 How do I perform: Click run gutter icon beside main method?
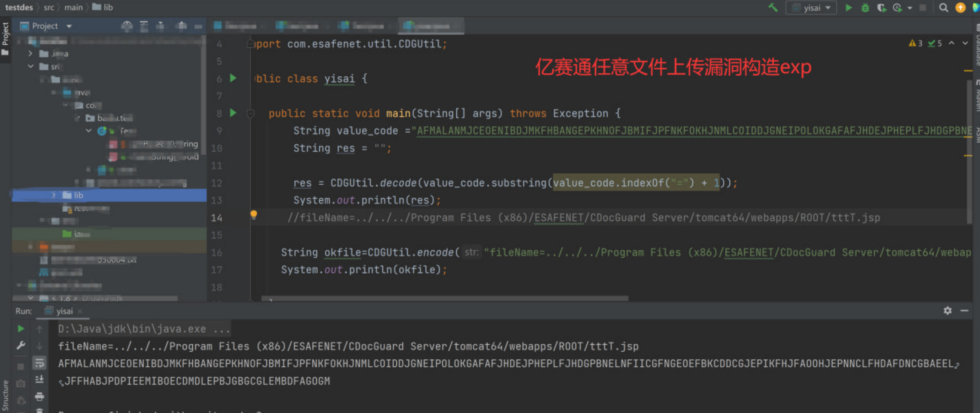pyautogui.click(x=233, y=113)
